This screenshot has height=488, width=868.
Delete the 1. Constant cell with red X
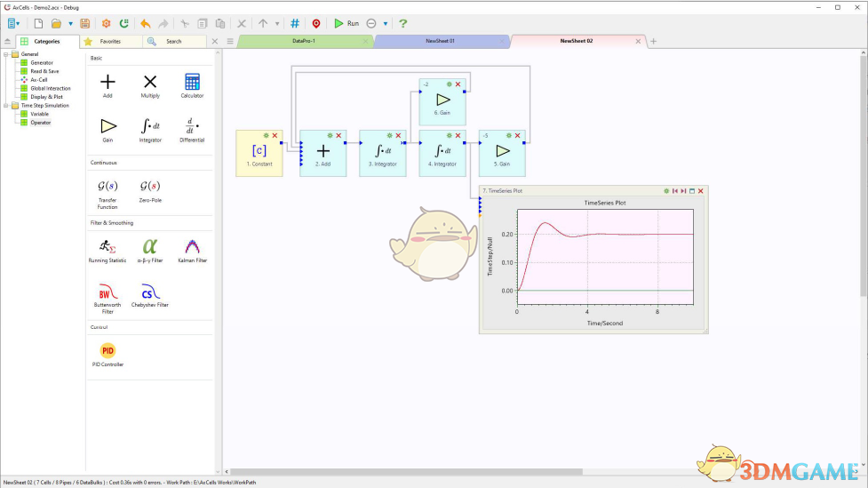pos(275,135)
